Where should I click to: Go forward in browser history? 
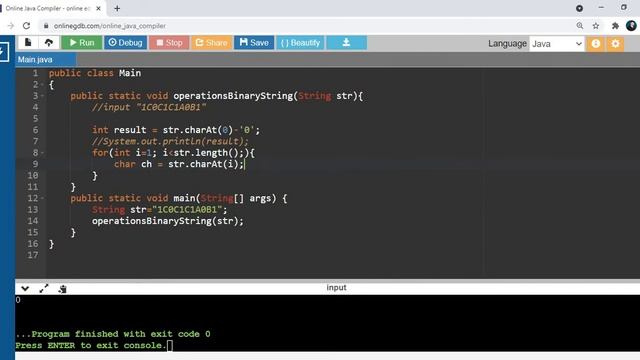pyautogui.click(x=11, y=26)
